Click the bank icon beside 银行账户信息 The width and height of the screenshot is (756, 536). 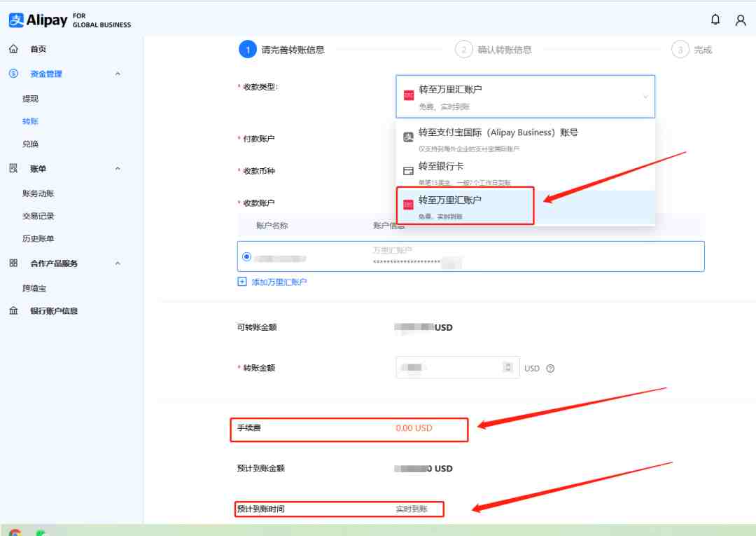tap(13, 310)
